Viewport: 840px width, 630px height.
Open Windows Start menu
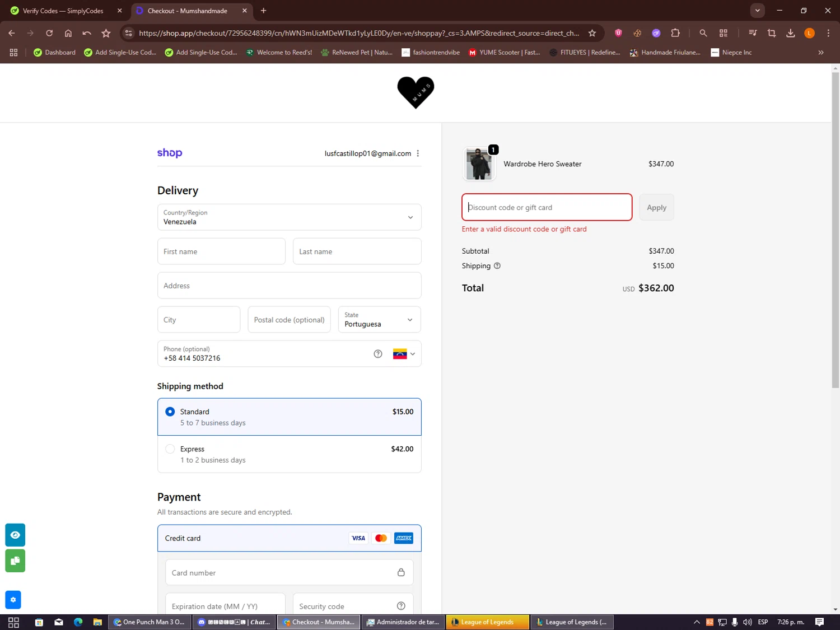(x=13, y=622)
